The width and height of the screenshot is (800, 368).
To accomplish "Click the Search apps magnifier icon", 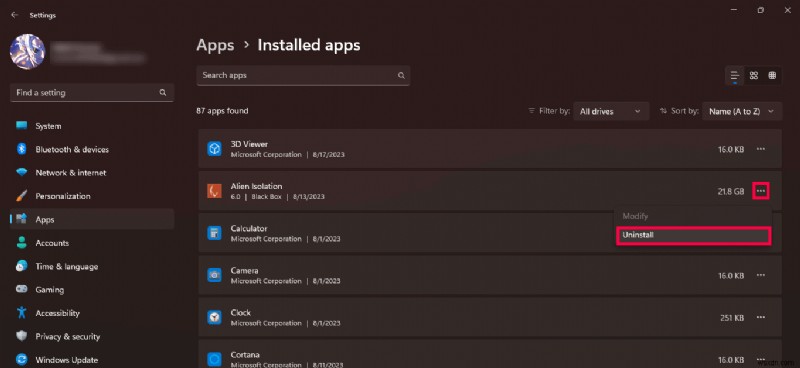I will (402, 76).
